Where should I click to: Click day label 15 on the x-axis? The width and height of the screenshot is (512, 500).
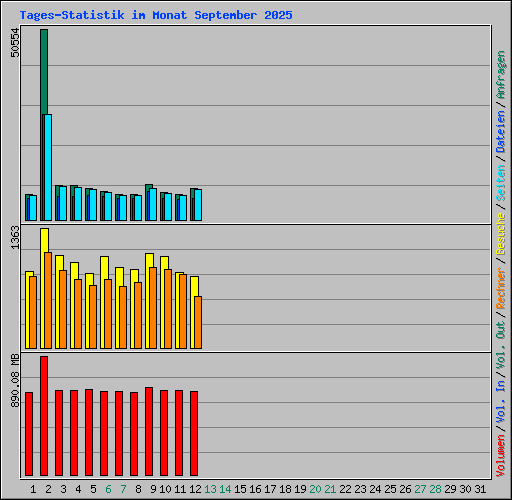point(240,489)
